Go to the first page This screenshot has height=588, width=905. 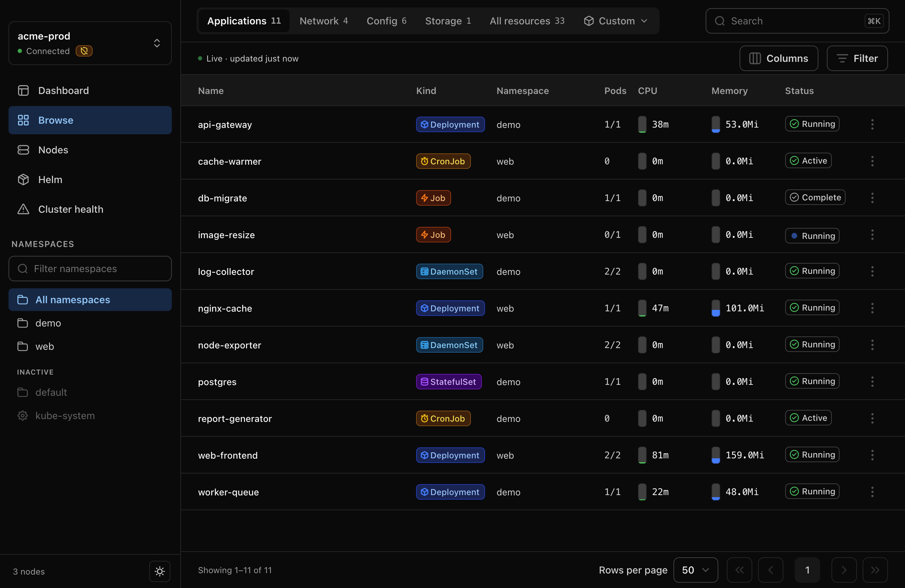point(739,570)
